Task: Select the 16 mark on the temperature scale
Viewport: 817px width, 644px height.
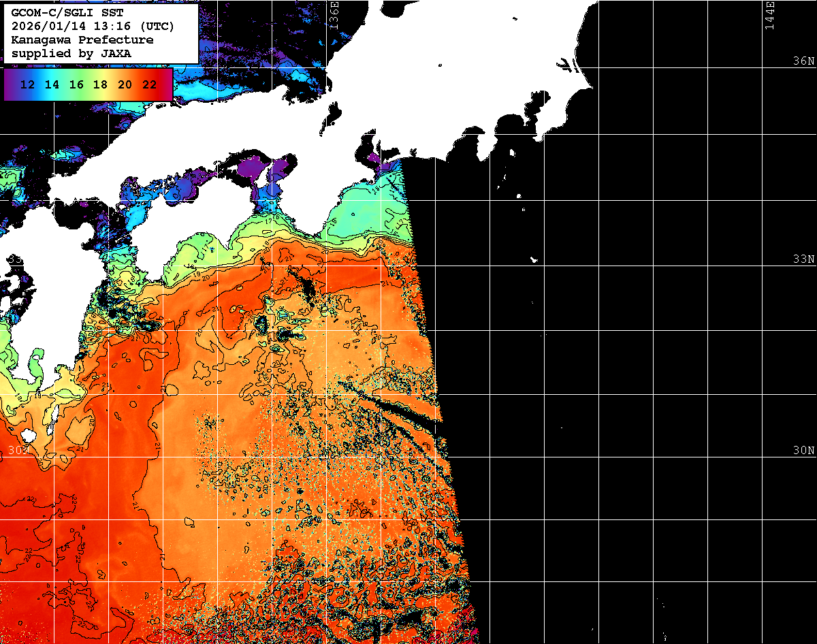Action: 76,85
